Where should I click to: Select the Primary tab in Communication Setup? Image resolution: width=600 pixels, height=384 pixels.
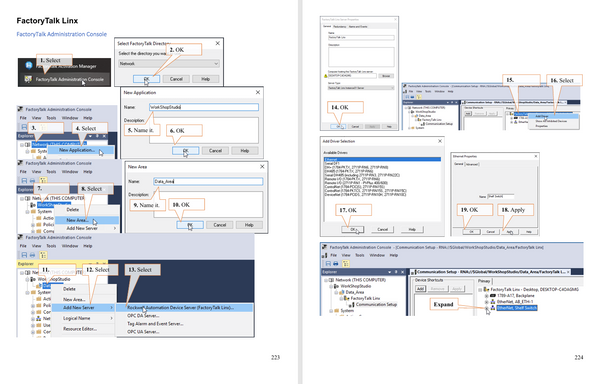pos(484,281)
